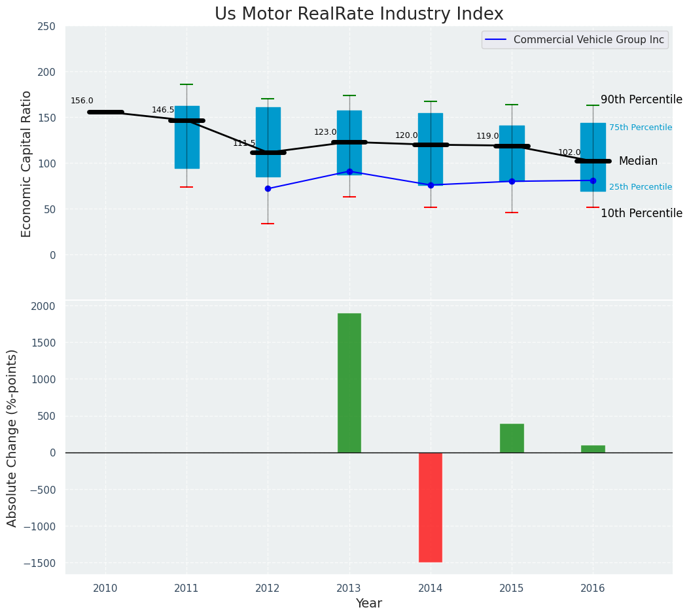
Task: Click the Commercial Vehicle Group Inc legend entry
Action: click(588, 40)
